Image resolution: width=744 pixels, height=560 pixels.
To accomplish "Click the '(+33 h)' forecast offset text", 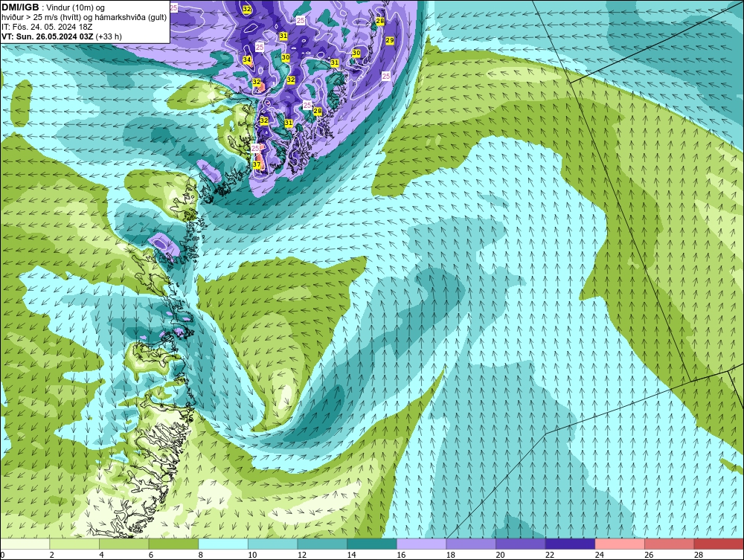I will [109, 36].
